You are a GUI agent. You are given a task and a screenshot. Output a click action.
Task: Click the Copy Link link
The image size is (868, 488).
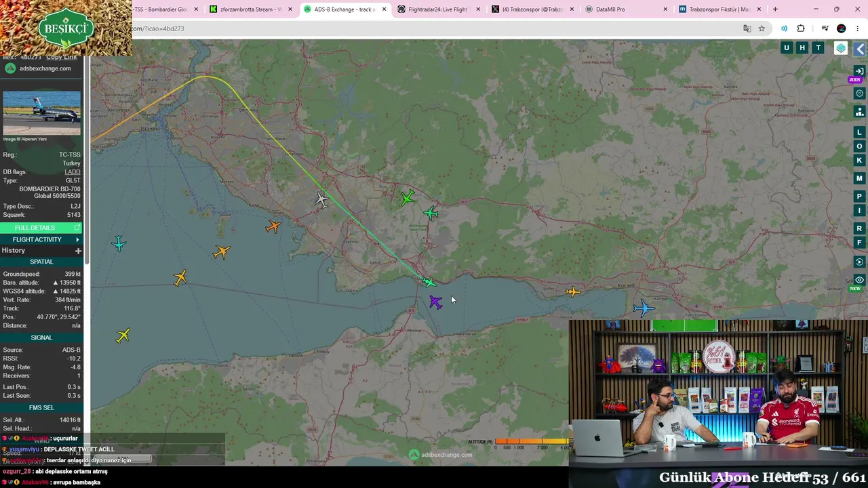tap(62, 58)
